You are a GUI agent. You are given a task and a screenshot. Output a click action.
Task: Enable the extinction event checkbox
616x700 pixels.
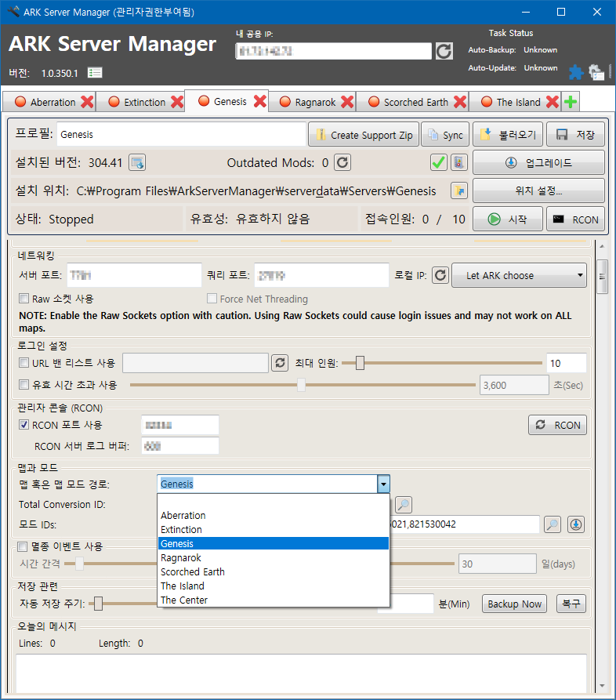pyautogui.click(x=22, y=546)
